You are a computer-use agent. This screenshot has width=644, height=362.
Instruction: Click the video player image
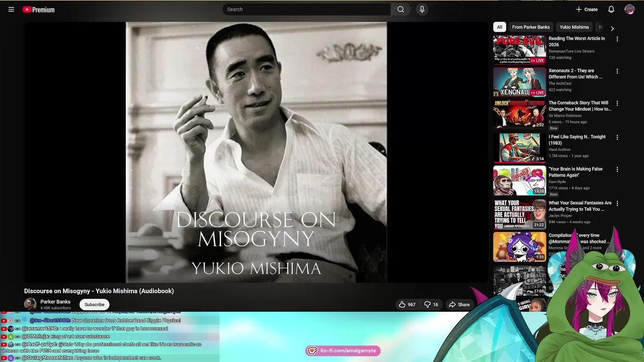pyautogui.click(x=256, y=152)
